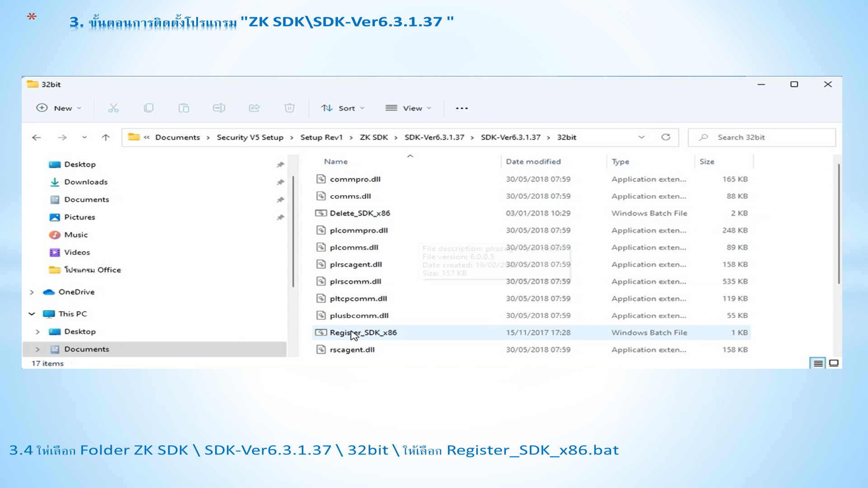Sort by the Name column header
Screen dimensions: 868x488
335,162
